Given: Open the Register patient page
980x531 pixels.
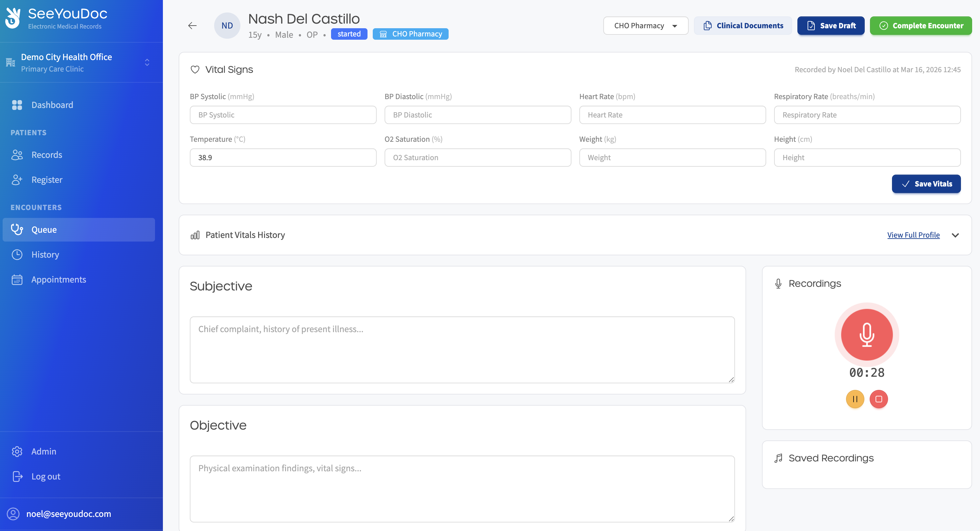Looking at the screenshot, I should [x=47, y=180].
